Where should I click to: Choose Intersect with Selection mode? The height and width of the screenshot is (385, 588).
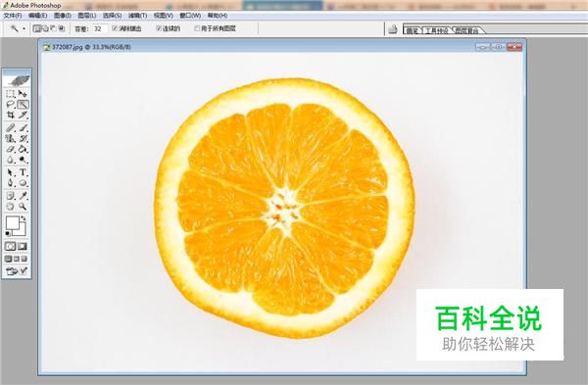click(x=62, y=28)
